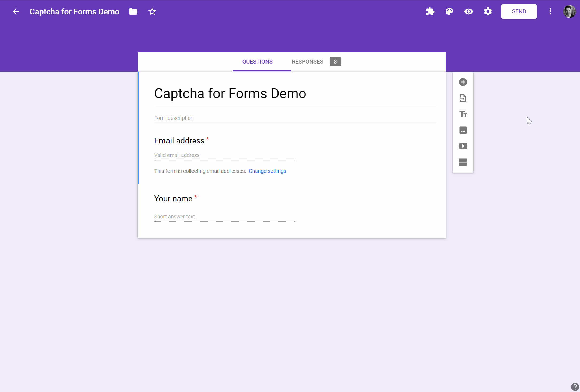Click the Add question plus icon
The width and height of the screenshot is (580, 392).
coord(463,82)
